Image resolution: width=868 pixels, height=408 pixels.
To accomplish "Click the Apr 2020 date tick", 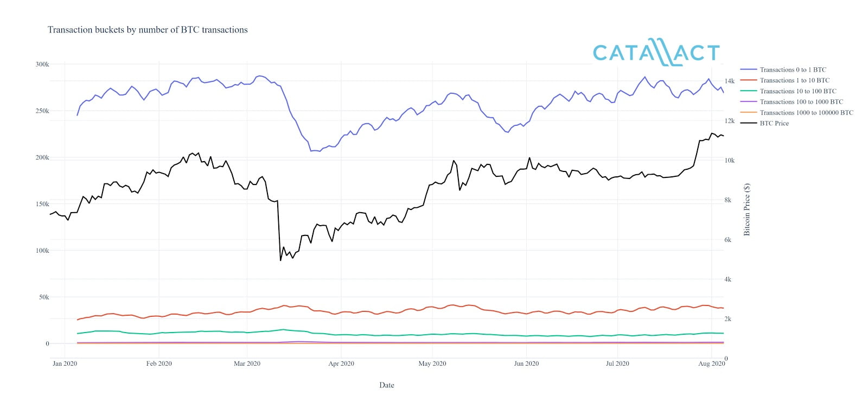I will coord(341,364).
